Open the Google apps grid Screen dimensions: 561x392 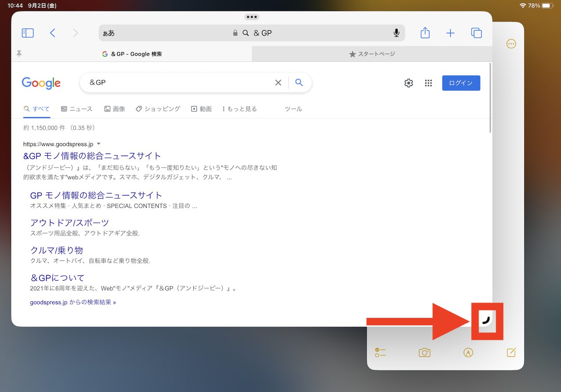[429, 83]
